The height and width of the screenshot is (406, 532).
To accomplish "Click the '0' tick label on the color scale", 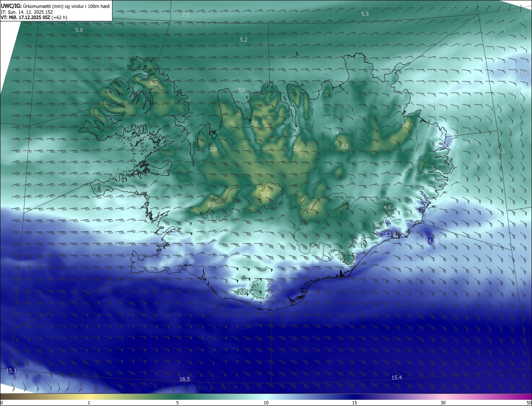I will [2, 403].
